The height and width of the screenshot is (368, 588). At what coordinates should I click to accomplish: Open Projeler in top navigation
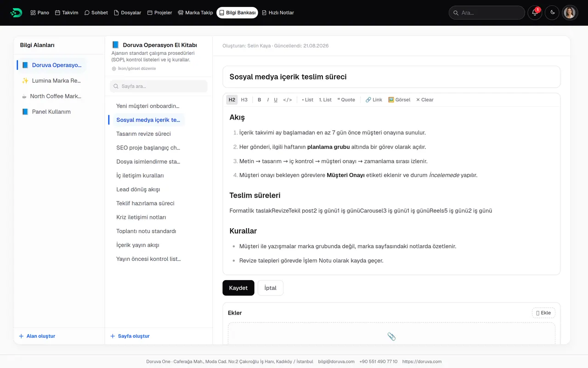pyautogui.click(x=159, y=13)
